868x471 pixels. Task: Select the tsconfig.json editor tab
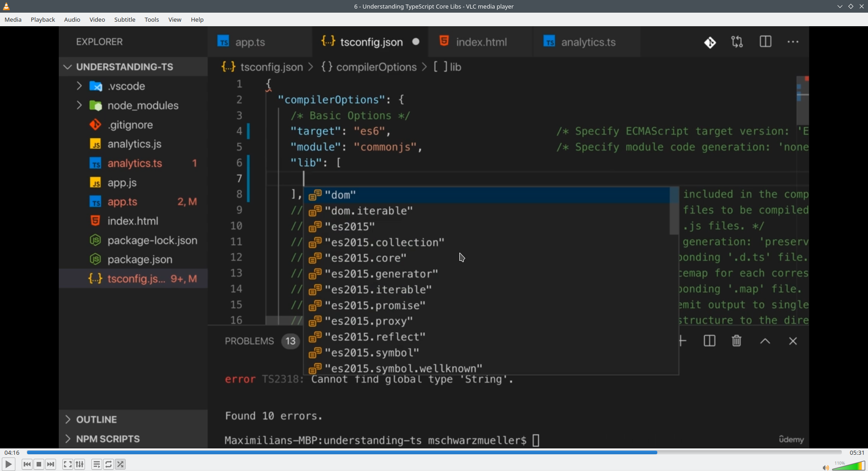click(x=370, y=42)
